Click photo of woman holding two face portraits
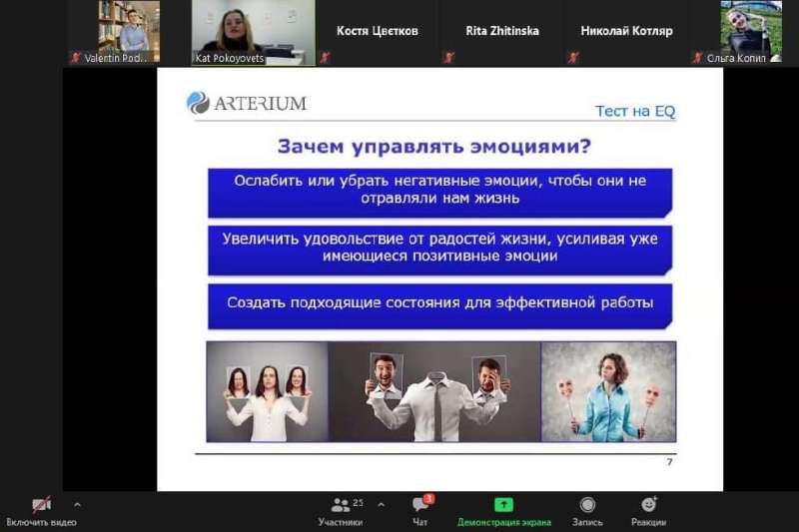This screenshot has height=532, width=799. [267, 391]
